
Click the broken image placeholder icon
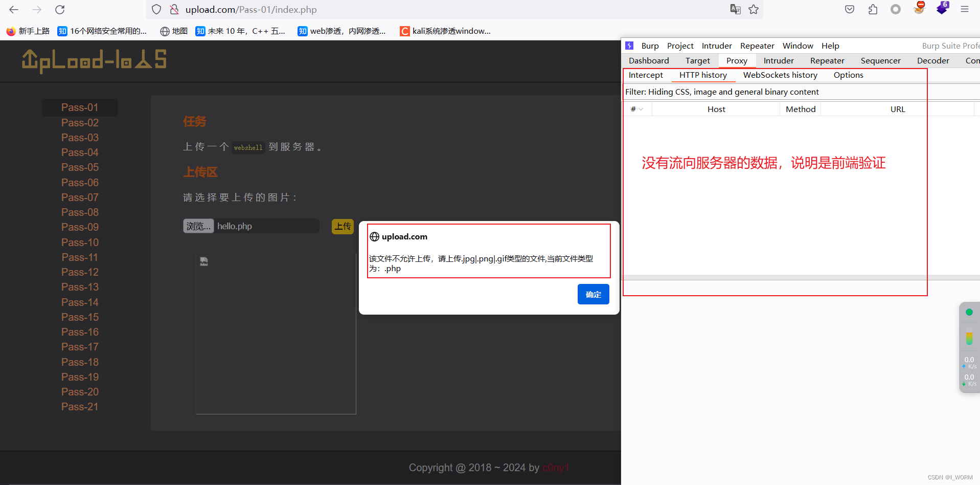[204, 261]
